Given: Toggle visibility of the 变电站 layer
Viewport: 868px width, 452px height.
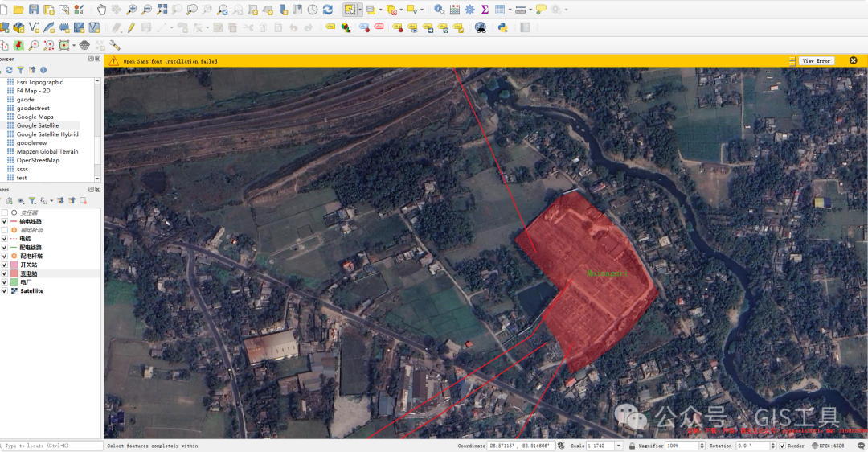Looking at the screenshot, I should click(5, 273).
